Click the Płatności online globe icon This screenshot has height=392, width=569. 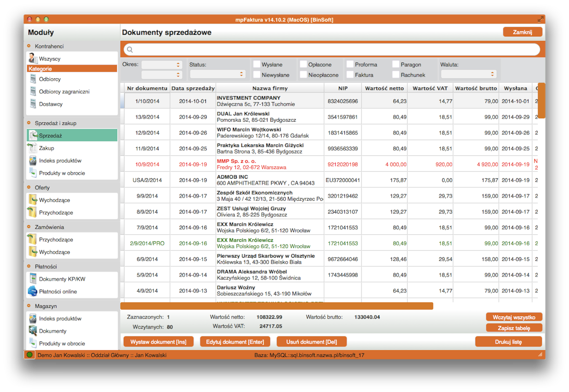[x=32, y=291]
